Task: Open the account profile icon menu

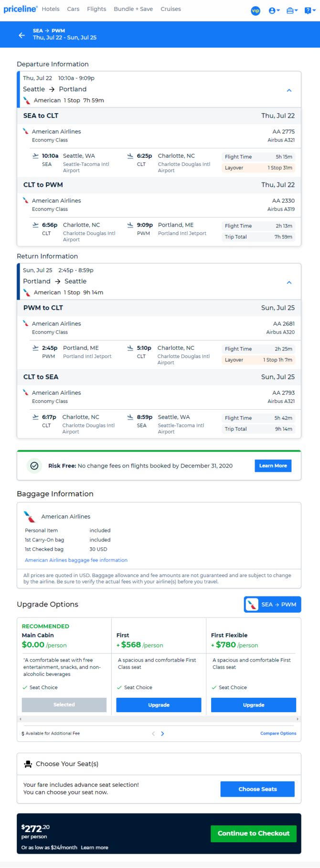Action: point(274,11)
